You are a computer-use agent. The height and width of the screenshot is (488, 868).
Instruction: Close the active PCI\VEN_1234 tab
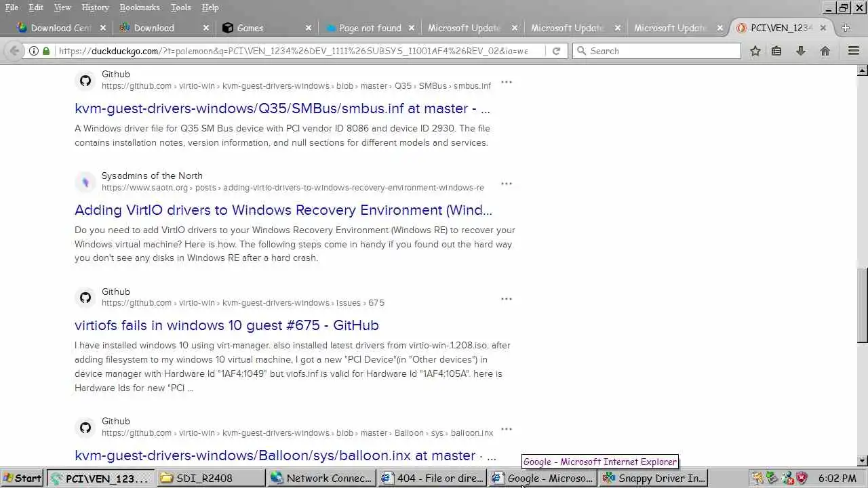point(823,28)
